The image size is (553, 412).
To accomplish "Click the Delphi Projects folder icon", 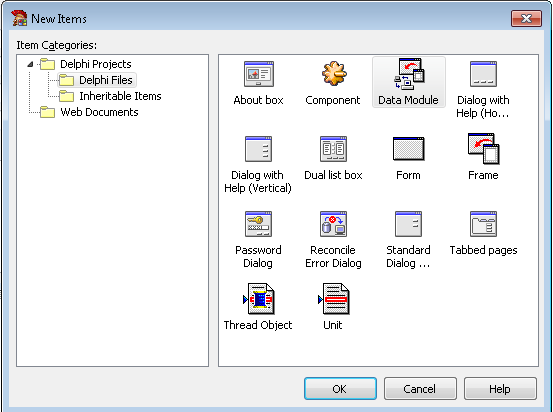I will click(48, 64).
